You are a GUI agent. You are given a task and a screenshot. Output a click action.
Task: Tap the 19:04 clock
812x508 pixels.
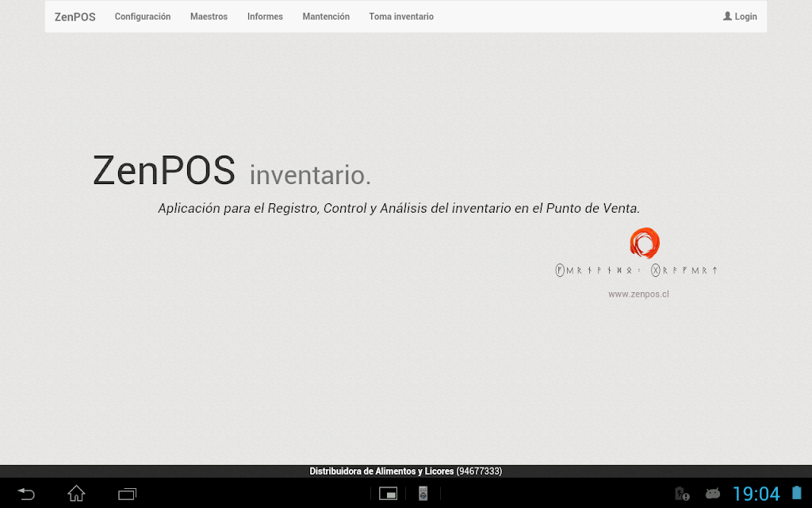click(x=756, y=494)
